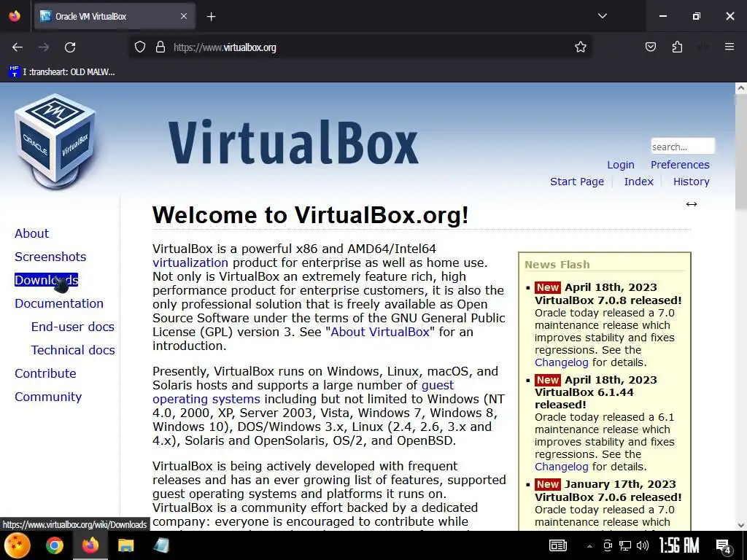
Task: Click the address bar URL
Action: (x=225, y=47)
